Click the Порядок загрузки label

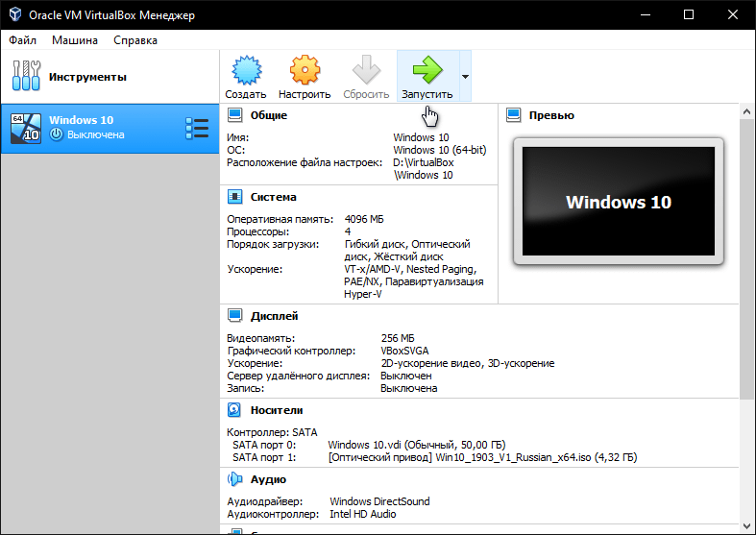tap(273, 244)
